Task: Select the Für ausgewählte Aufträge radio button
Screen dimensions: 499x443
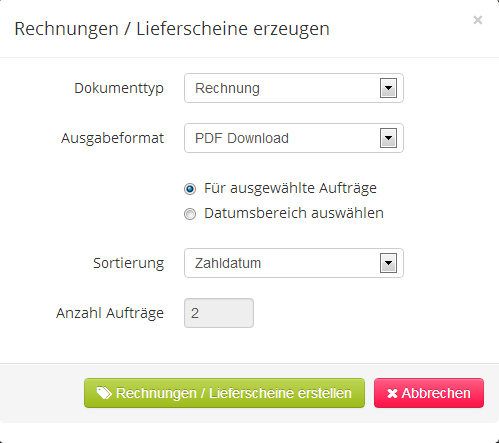Action: (x=190, y=189)
